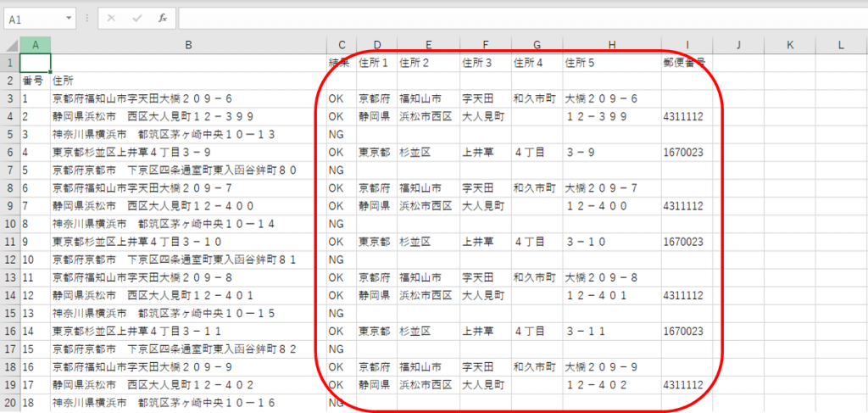
Task: Click '大人見町' cell in row 9
Action: [486, 206]
